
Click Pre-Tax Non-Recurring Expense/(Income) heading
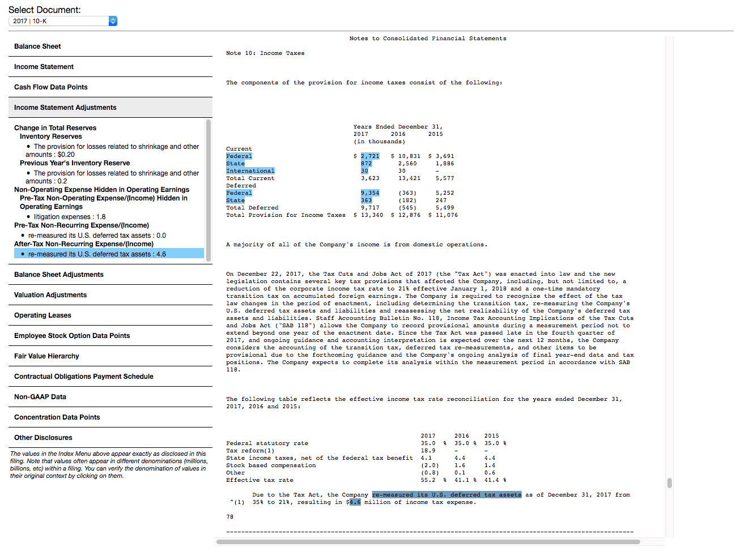point(82,225)
